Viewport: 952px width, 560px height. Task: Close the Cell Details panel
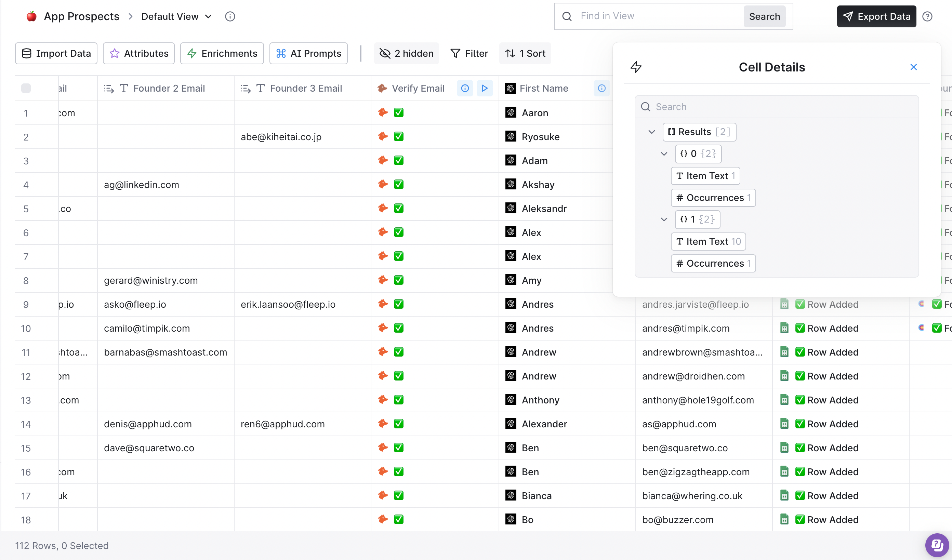click(914, 67)
